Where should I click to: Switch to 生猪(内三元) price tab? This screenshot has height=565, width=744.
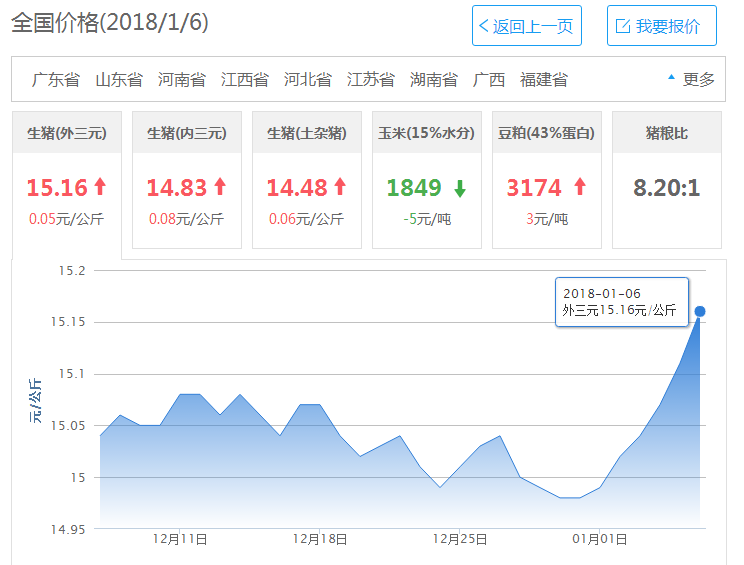coord(187,132)
